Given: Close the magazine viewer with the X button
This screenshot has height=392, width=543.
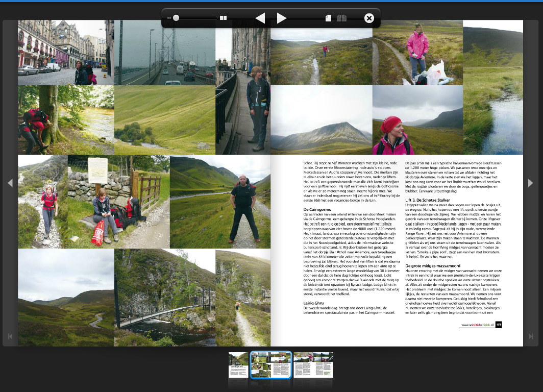Looking at the screenshot, I should pos(369,18).
